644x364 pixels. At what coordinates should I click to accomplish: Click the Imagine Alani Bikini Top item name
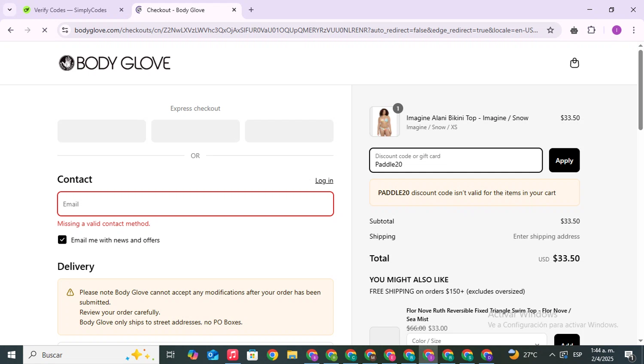tap(467, 118)
